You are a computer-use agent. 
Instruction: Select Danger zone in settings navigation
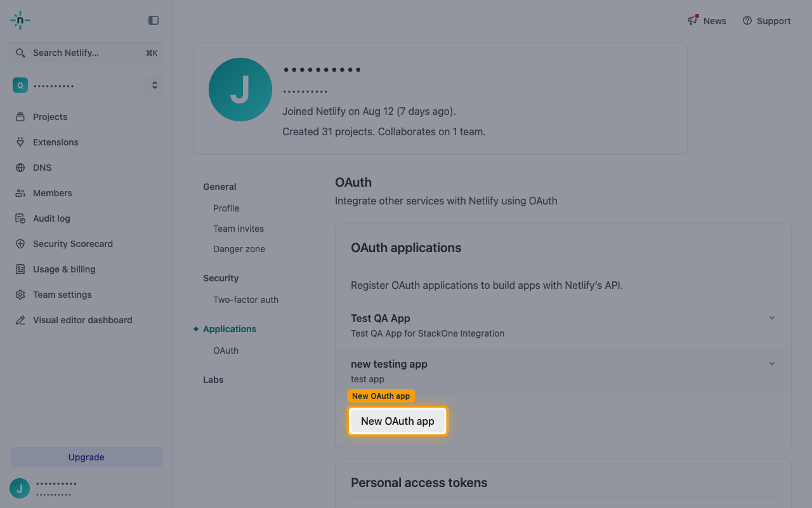pyautogui.click(x=239, y=249)
